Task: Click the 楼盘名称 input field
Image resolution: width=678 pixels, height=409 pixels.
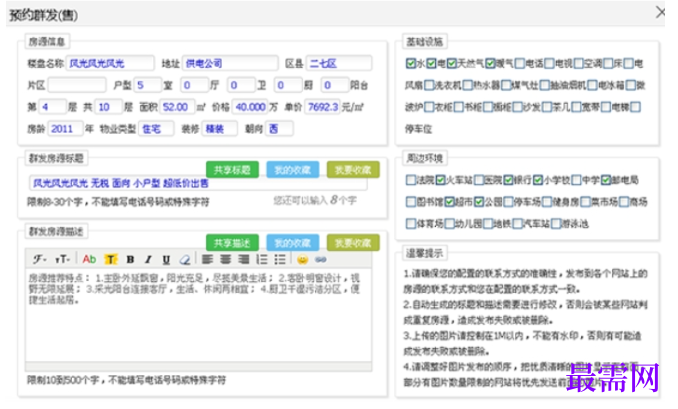Action: click(x=110, y=64)
